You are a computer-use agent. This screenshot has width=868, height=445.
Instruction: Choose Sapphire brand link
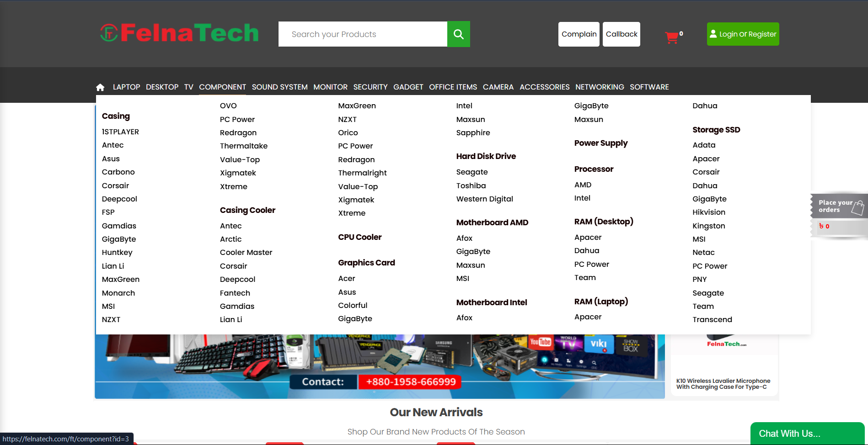pyautogui.click(x=473, y=132)
